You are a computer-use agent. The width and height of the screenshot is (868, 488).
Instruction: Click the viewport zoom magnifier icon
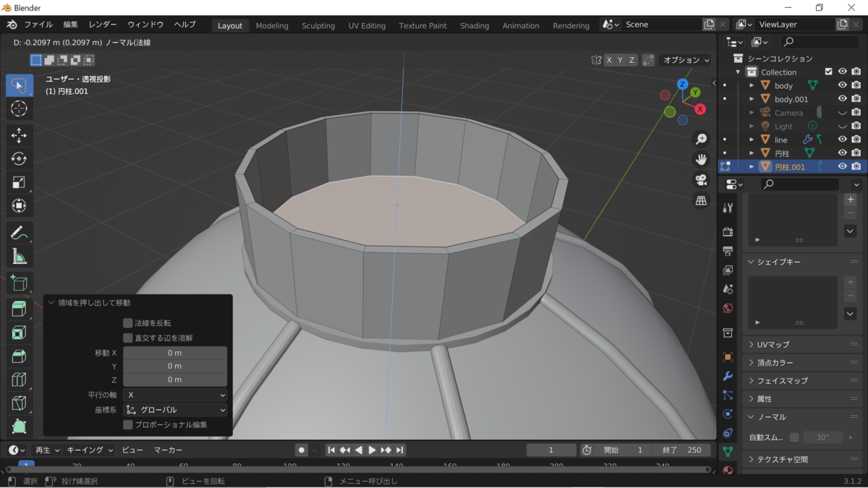(x=701, y=139)
